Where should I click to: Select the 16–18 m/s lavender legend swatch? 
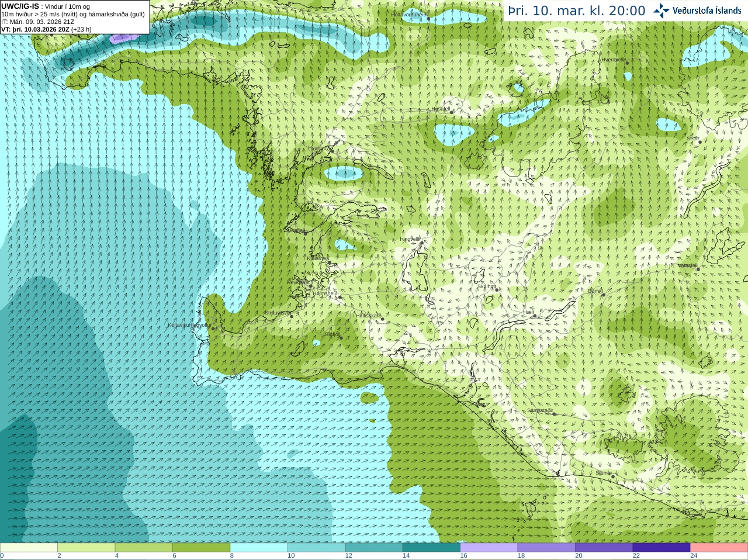(489, 548)
